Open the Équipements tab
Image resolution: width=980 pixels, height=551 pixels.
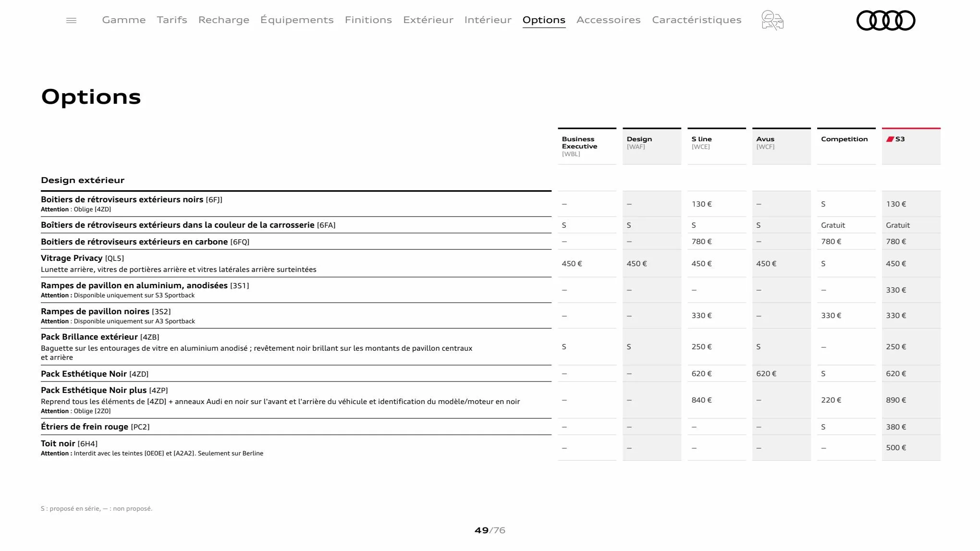[297, 20]
